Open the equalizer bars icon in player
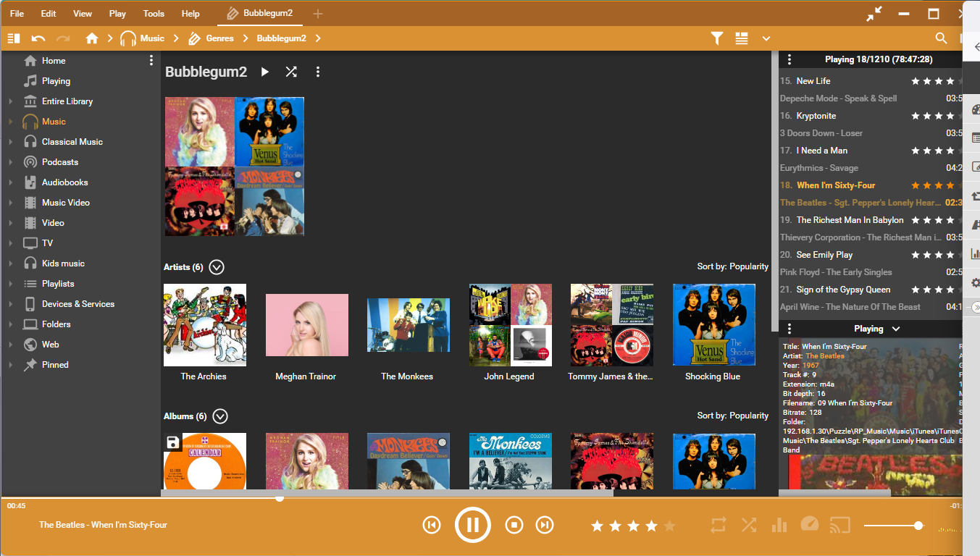Image resolution: width=980 pixels, height=556 pixels. (x=779, y=525)
